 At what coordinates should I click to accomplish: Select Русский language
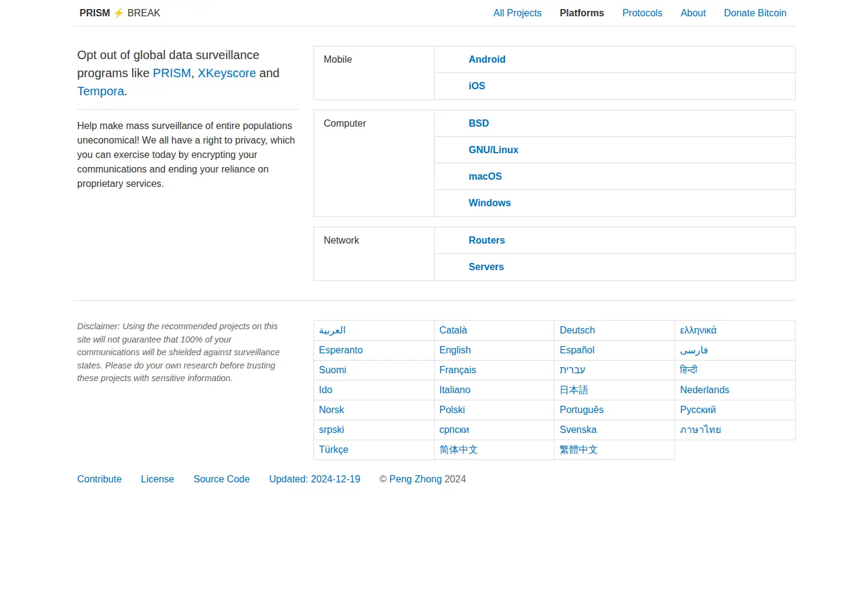click(x=698, y=410)
